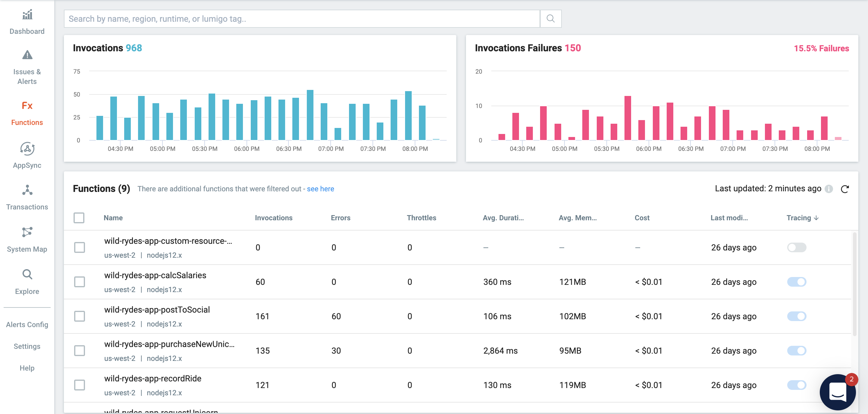Click the 15.5% Failures label

(x=821, y=49)
